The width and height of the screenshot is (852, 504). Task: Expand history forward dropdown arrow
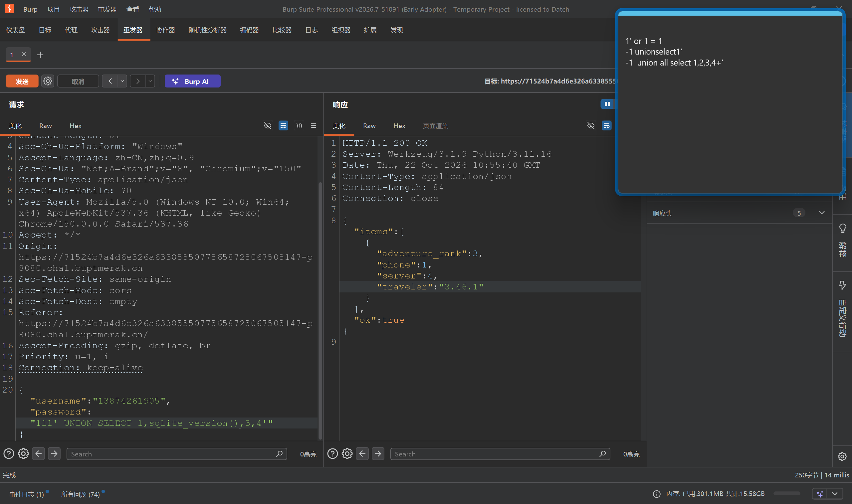[x=150, y=81]
